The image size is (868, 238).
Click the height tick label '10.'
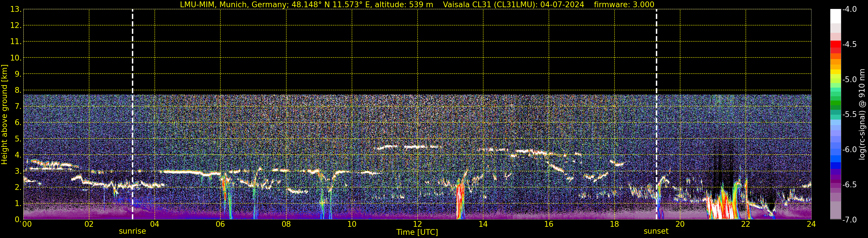(x=16, y=58)
